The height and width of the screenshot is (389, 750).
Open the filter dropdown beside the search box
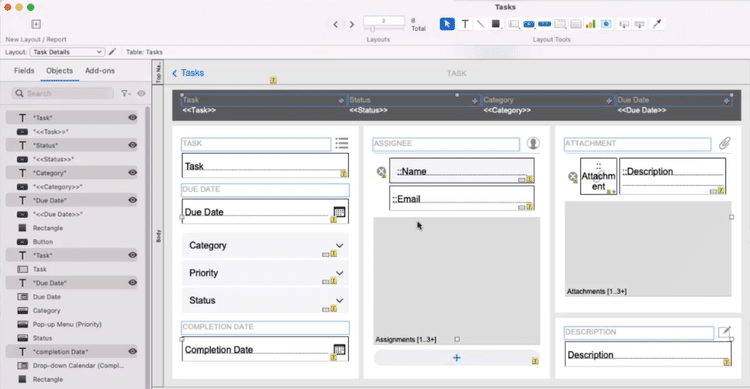(x=125, y=93)
